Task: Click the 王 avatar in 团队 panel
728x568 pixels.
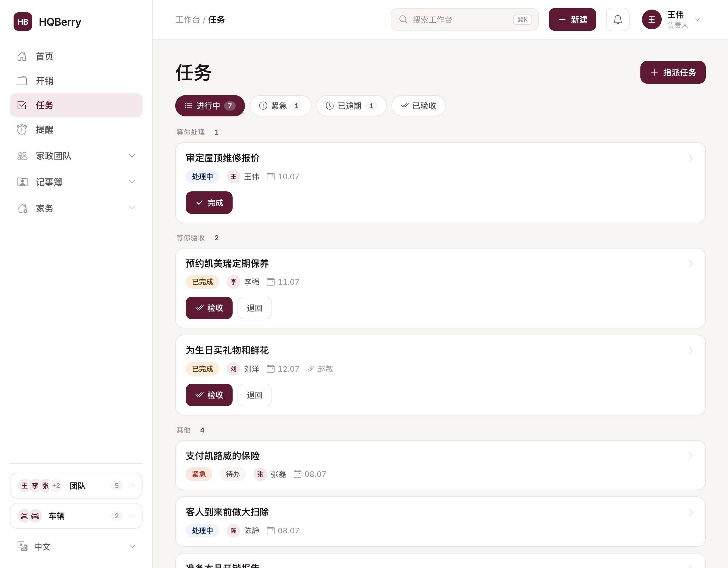Action: pos(24,486)
